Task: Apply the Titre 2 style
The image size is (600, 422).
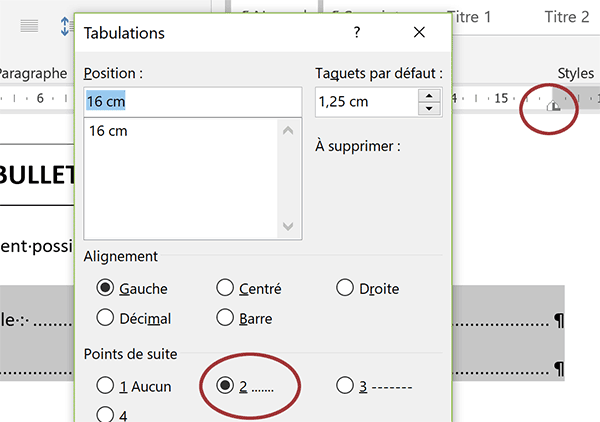Action: tap(567, 17)
